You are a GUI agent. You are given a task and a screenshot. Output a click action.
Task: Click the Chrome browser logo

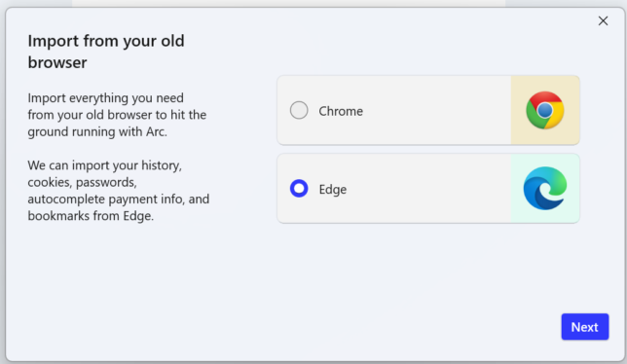(x=545, y=110)
